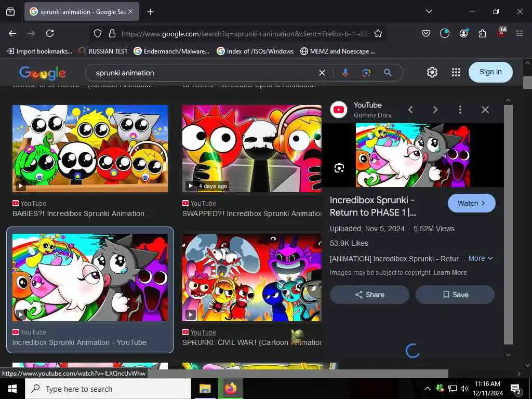Open the SWAPPED?! Sprunki thumbnail
Image resolution: width=532 pixels, height=399 pixels.
(252, 148)
